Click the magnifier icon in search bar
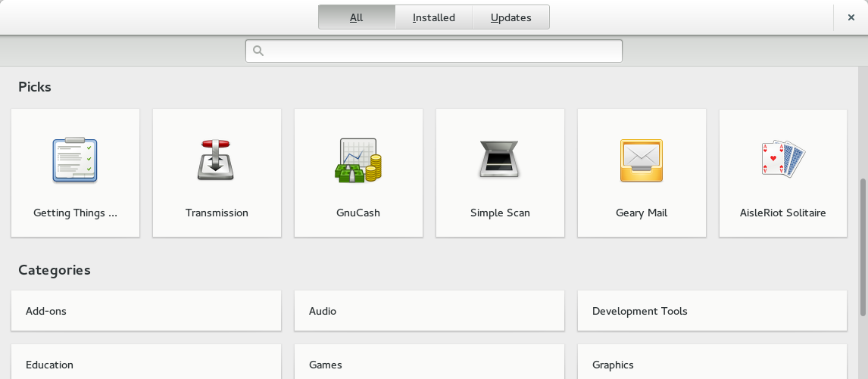 258,51
